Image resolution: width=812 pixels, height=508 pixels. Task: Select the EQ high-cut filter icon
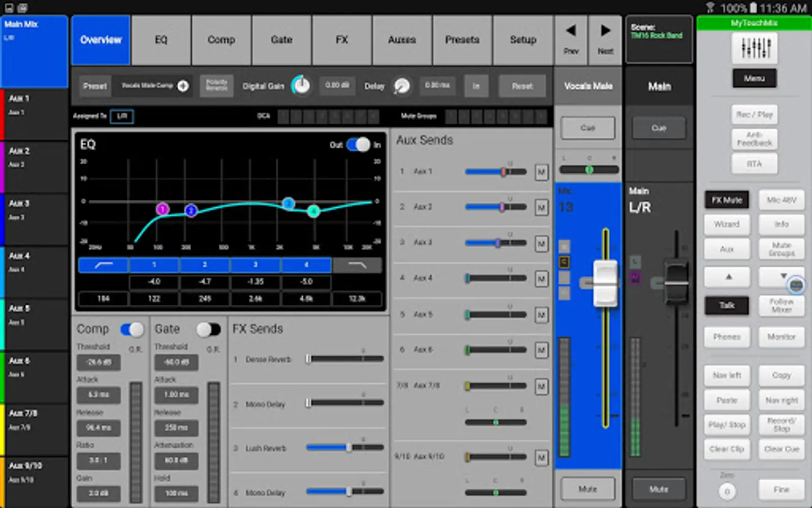(357, 265)
